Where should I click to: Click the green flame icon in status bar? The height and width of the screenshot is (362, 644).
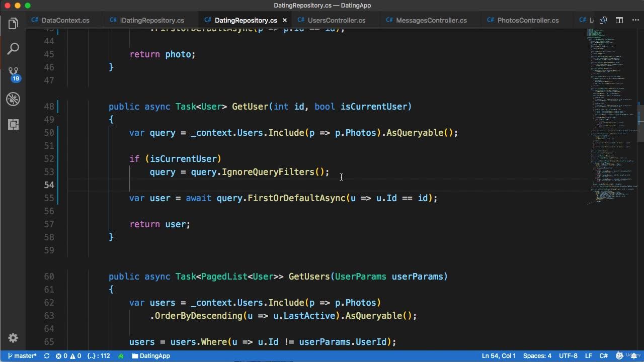point(121,356)
